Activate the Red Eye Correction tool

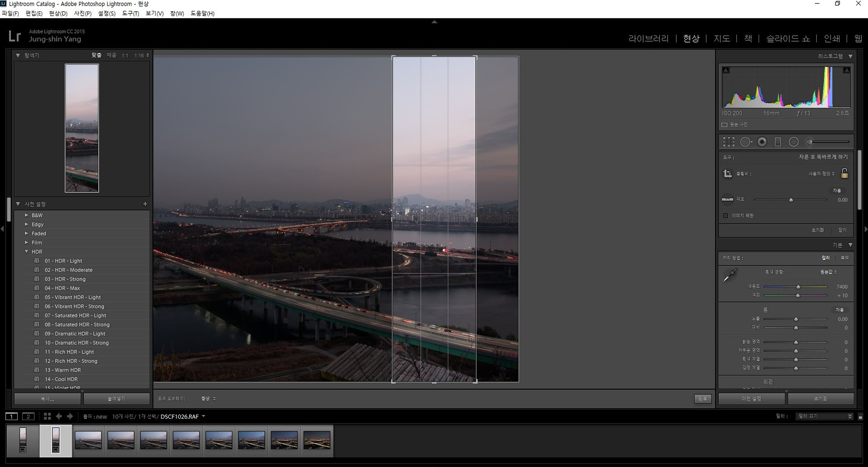[x=762, y=142]
